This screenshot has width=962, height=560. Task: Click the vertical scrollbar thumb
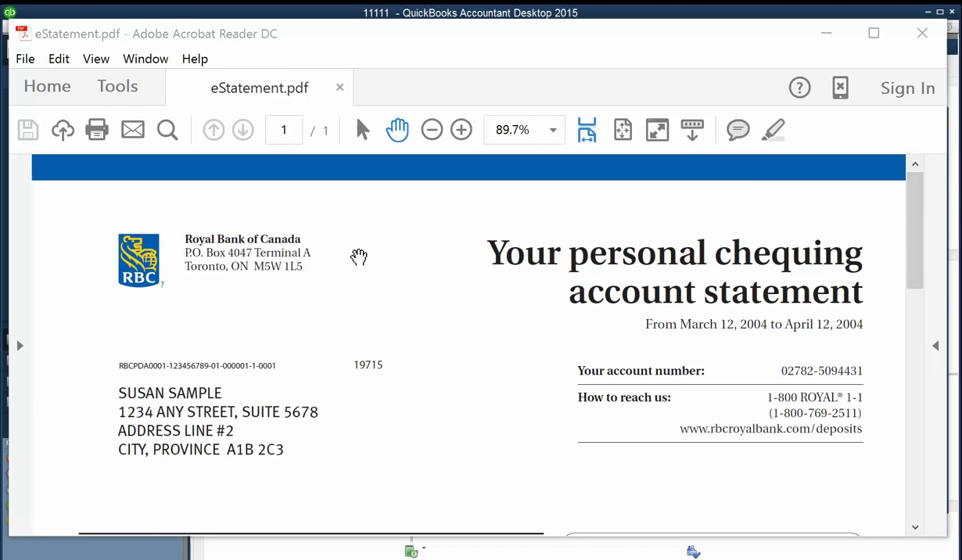pyautogui.click(x=915, y=231)
